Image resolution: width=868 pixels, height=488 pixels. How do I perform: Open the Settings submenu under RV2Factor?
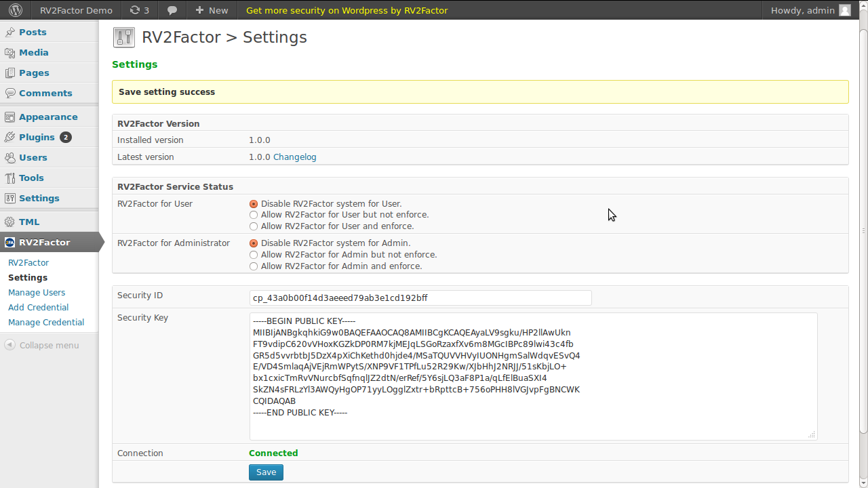[28, 277]
